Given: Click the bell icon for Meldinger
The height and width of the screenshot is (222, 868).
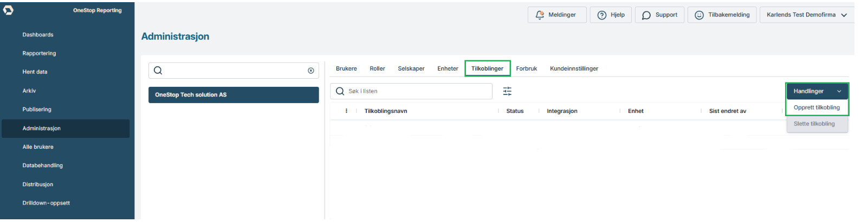Looking at the screenshot, I should (540, 15).
